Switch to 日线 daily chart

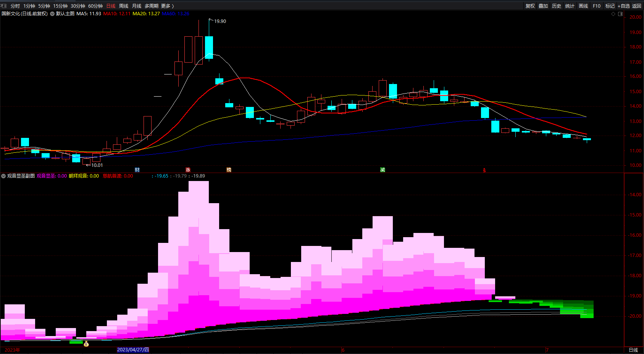[x=111, y=6]
